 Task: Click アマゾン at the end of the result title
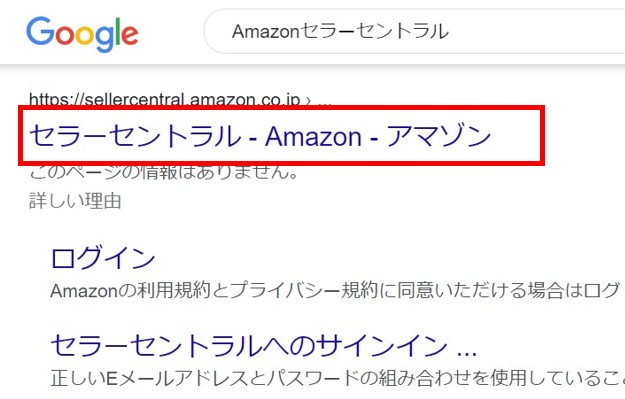438,136
